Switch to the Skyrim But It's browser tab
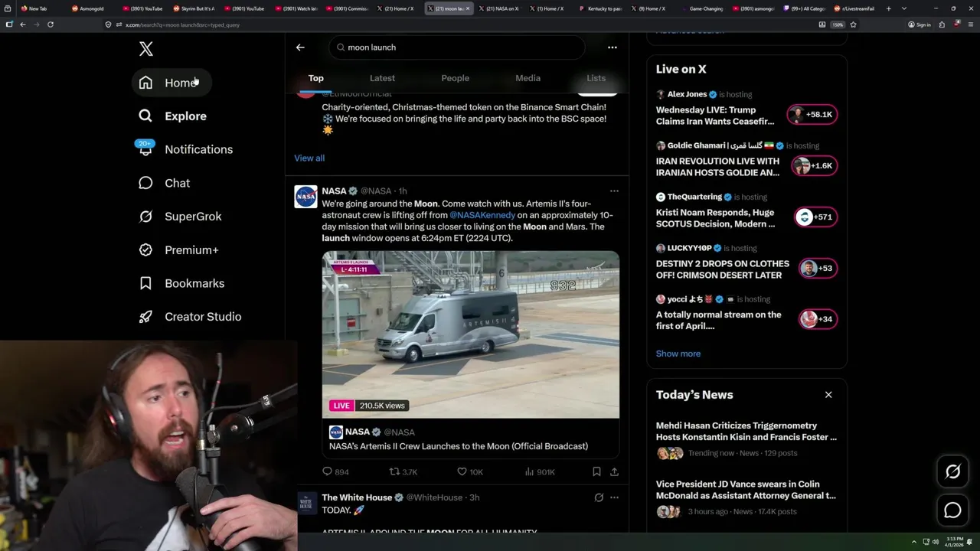Viewport: 980px width, 551px height. point(196,8)
